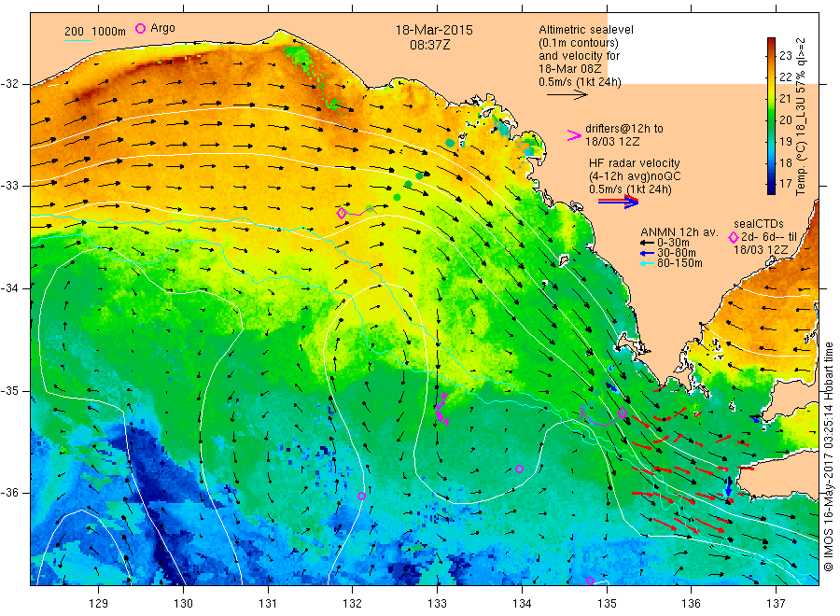Click the cyan line under the 200 label
This screenshot has height=616, width=840.
coord(77,40)
